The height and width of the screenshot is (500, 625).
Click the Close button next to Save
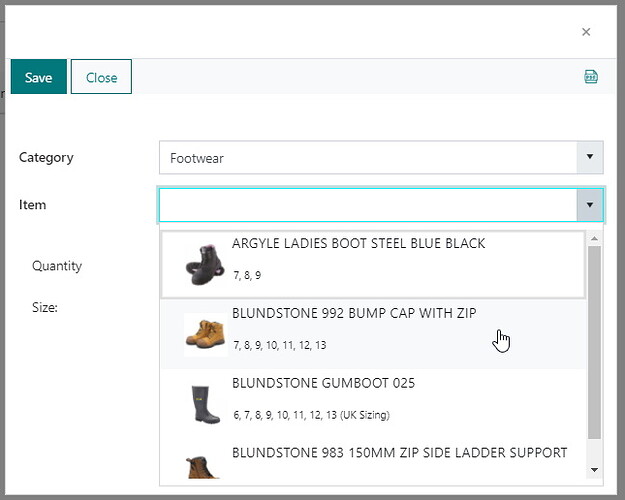pyautogui.click(x=101, y=77)
